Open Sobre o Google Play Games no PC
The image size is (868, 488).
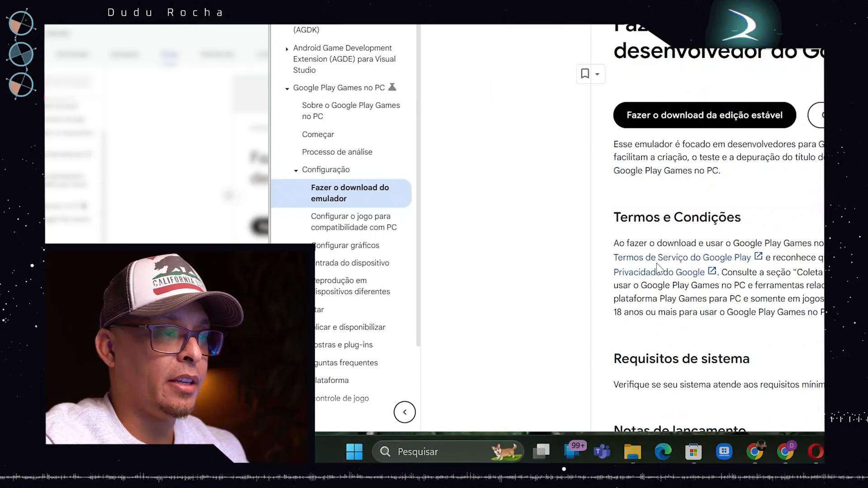[351, 111]
